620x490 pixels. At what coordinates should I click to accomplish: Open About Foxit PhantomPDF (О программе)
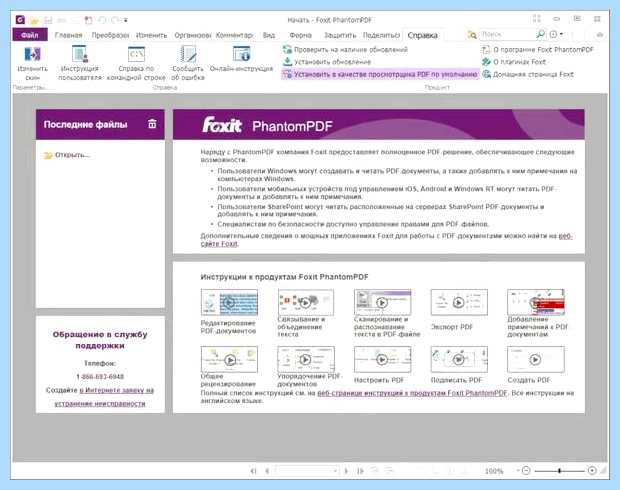pos(538,49)
